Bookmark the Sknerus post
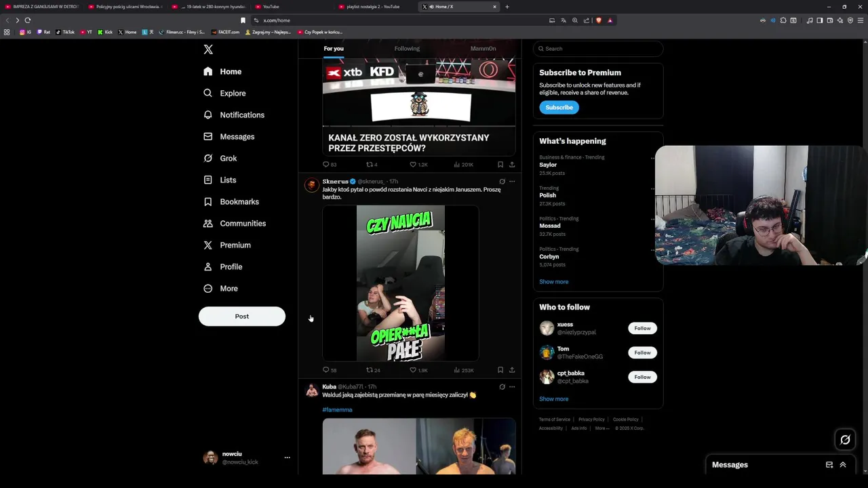This screenshot has height=488, width=868. 500,370
